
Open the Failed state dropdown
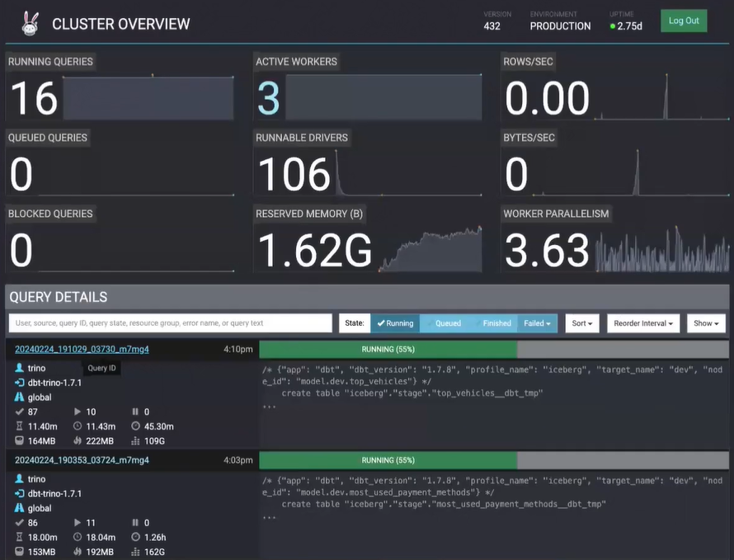[x=539, y=323]
